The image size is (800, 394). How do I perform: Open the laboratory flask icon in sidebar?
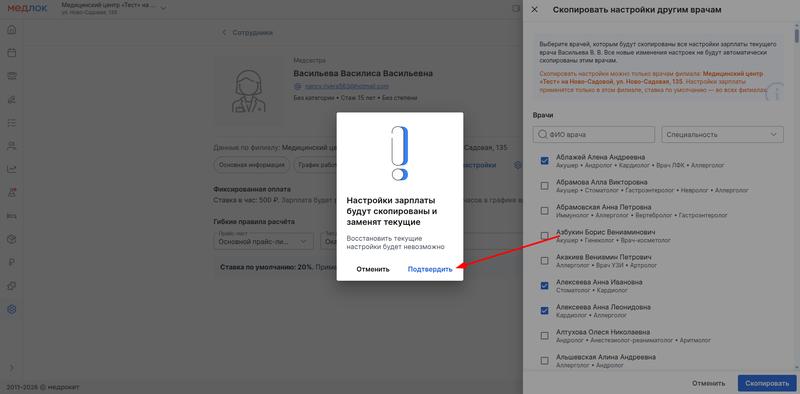click(11, 193)
